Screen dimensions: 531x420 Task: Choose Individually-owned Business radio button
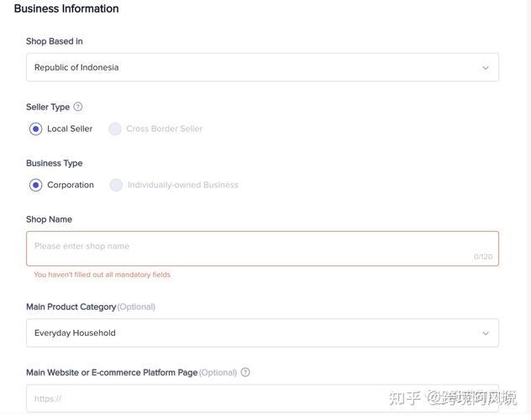click(x=116, y=185)
